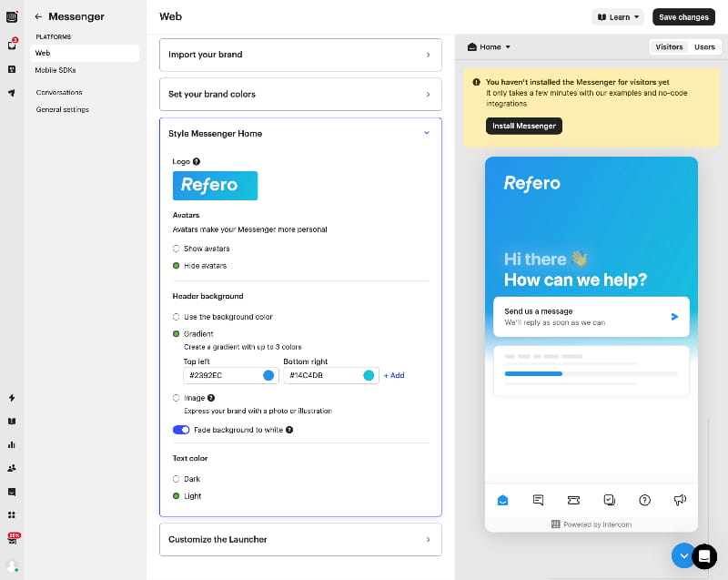728x580 pixels.
Task: Select Gradient header background option
Action: click(176, 334)
